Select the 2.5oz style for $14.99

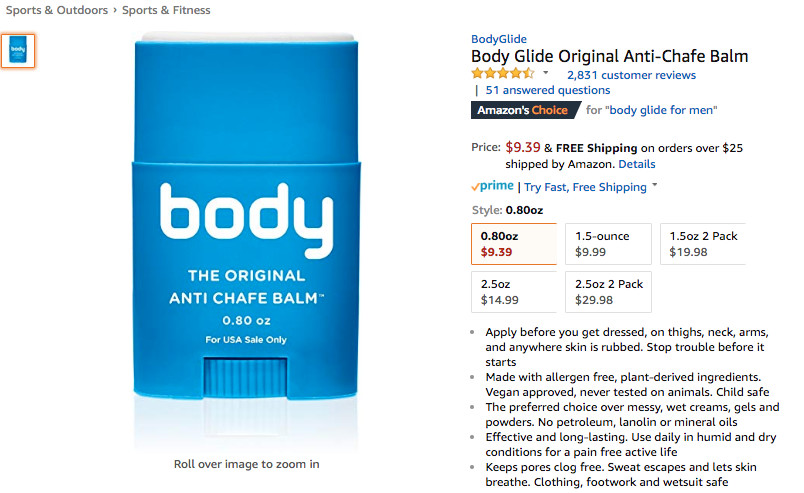[513, 292]
